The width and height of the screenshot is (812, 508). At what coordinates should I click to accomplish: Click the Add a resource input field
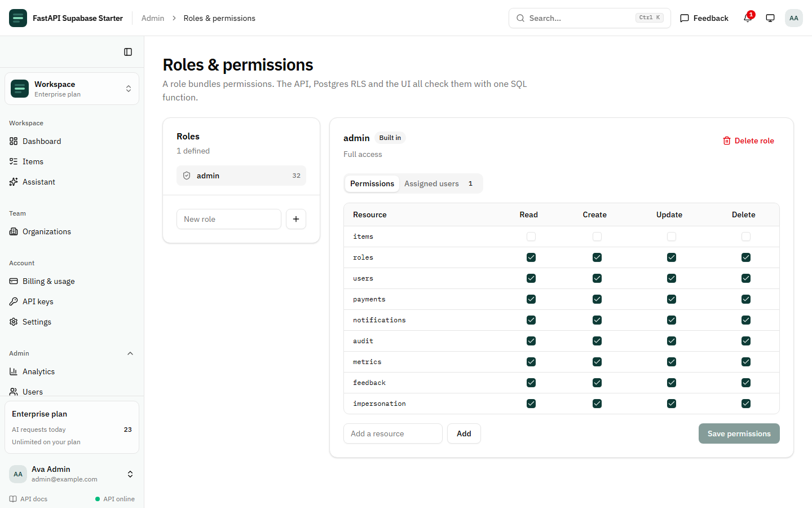[x=393, y=433]
